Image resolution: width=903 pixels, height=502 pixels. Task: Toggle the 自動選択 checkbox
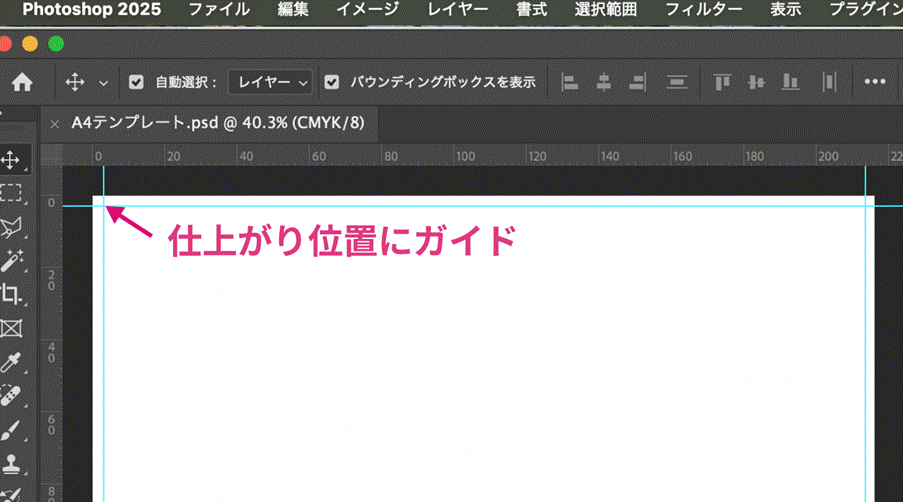(136, 82)
